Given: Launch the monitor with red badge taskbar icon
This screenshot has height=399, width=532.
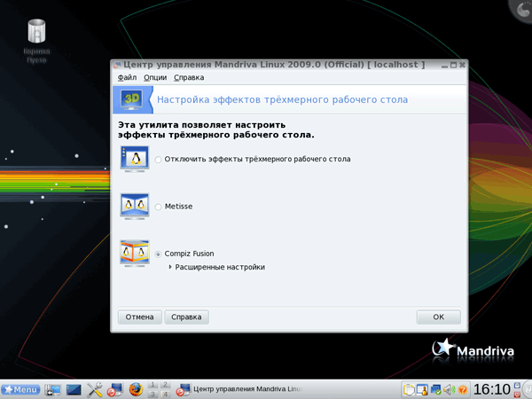Looking at the screenshot, I should pyautogui.click(x=114, y=389).
